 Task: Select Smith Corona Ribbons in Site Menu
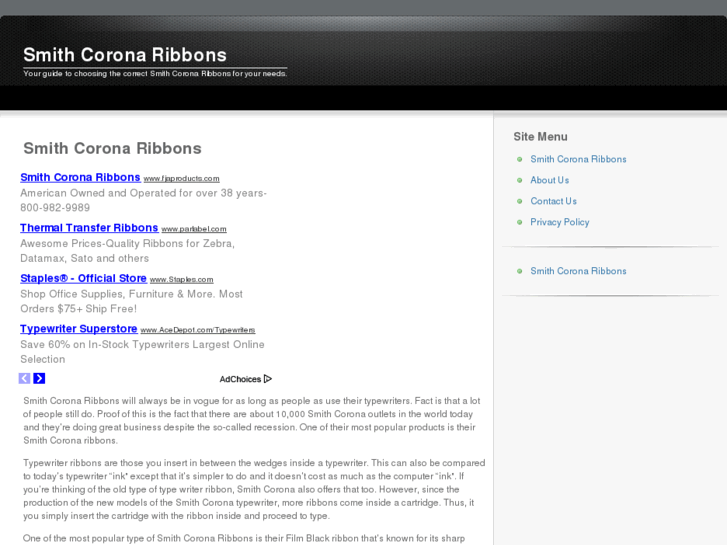(x=578, y=159)
